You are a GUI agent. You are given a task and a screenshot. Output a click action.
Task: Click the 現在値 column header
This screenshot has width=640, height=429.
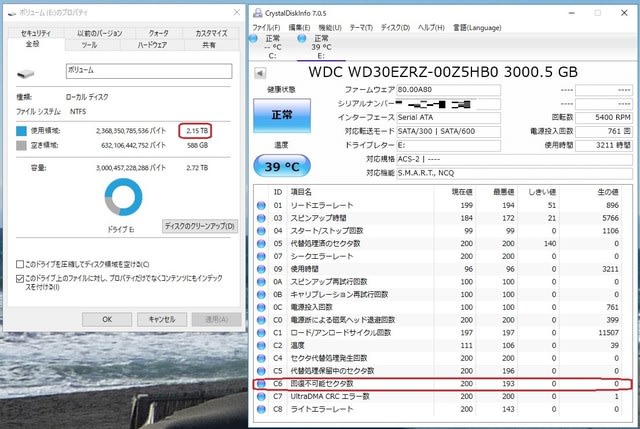tap(462, 192)
